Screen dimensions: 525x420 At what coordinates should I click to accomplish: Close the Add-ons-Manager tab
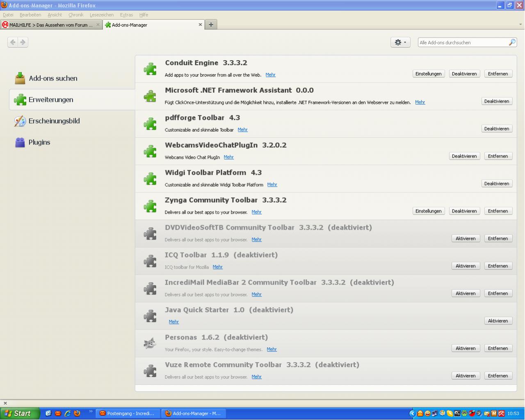200,25
